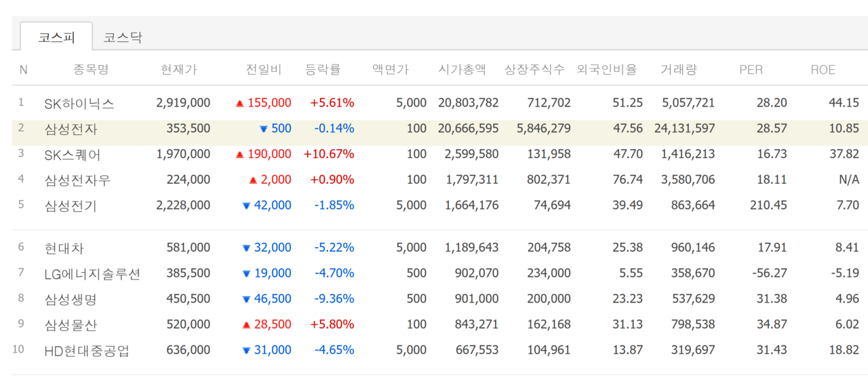Click the red up arrow beside 190,000
The image size is (868, 378).
pyautogui.click(x=239, y=155)
